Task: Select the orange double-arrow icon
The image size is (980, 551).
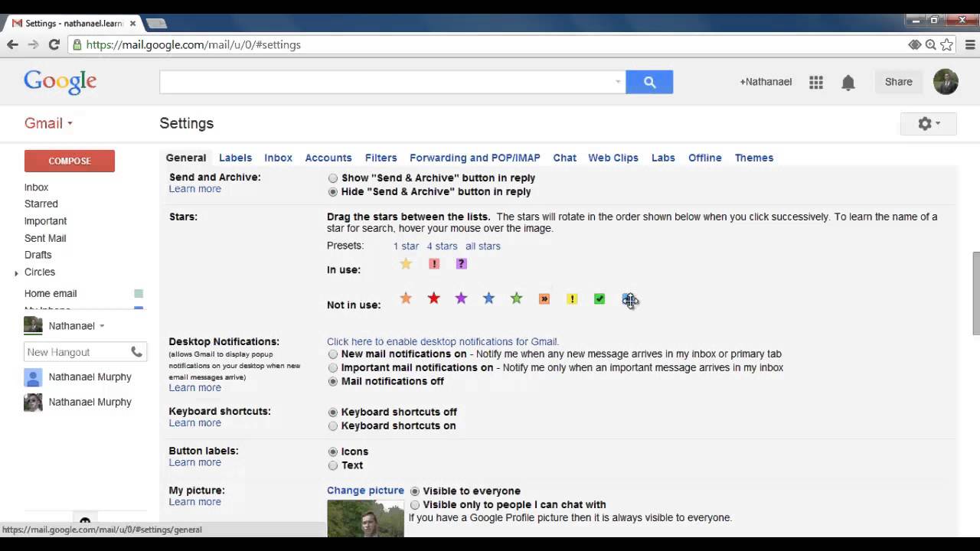Action: [544, 299]
